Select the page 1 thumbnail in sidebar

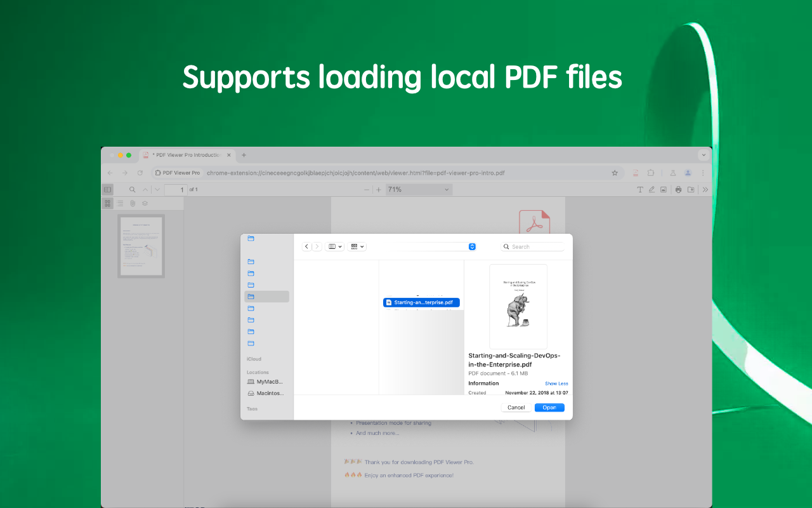[141, 246]
